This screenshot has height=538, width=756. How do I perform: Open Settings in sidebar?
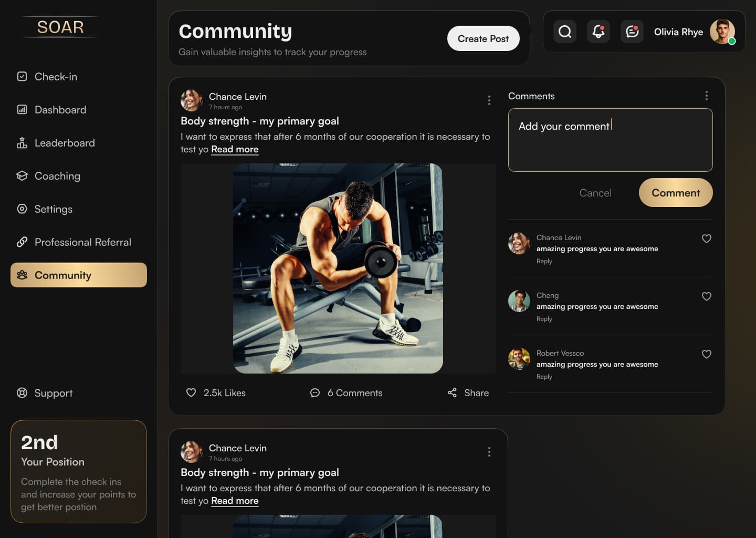tap(79, 209)
